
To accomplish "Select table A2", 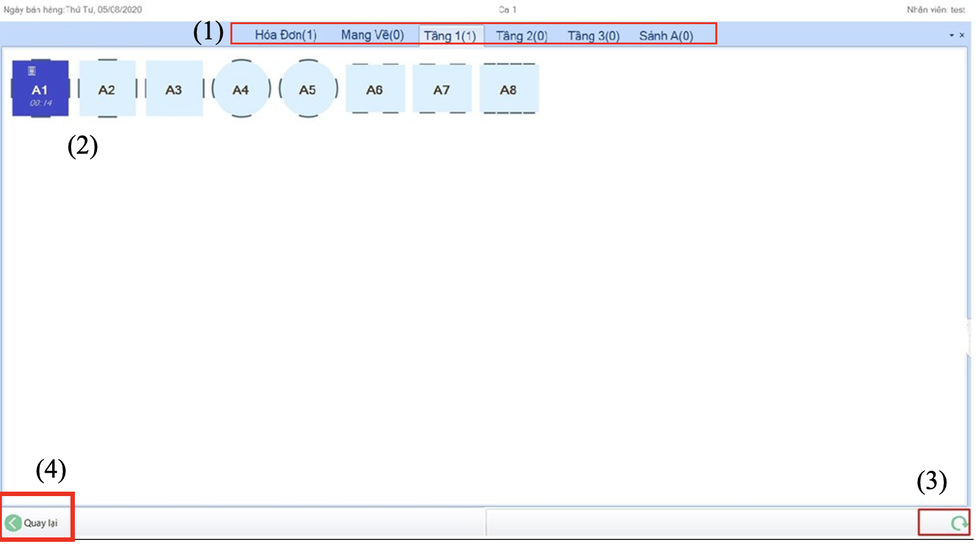I will [107, 89].
